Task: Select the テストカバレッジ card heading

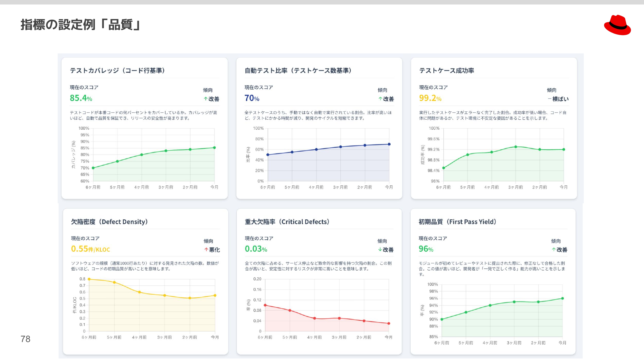Action: tap(118, 70)
